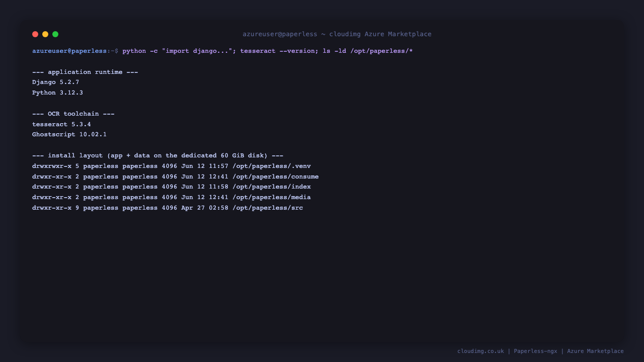
Task: Click the 'cloudimg.co.uk' footer text
Action: click(480, 351)
